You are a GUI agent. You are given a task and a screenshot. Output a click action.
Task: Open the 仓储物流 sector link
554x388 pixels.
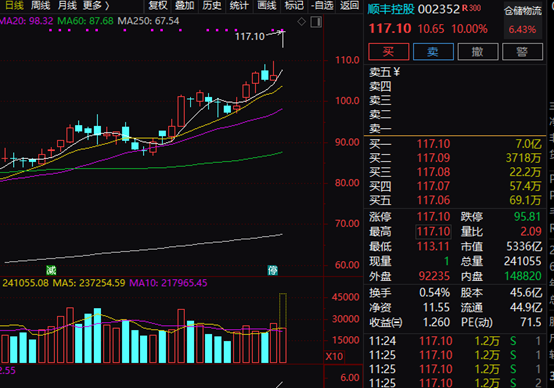523,11
